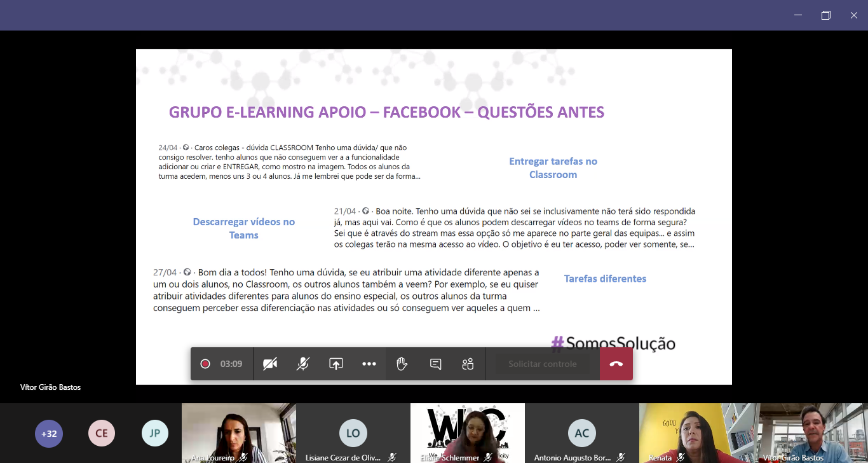Select the LO avatar of Lisiane Cezar
The image size is (868, 463).
pyautogui.click(x=353, y=433)
